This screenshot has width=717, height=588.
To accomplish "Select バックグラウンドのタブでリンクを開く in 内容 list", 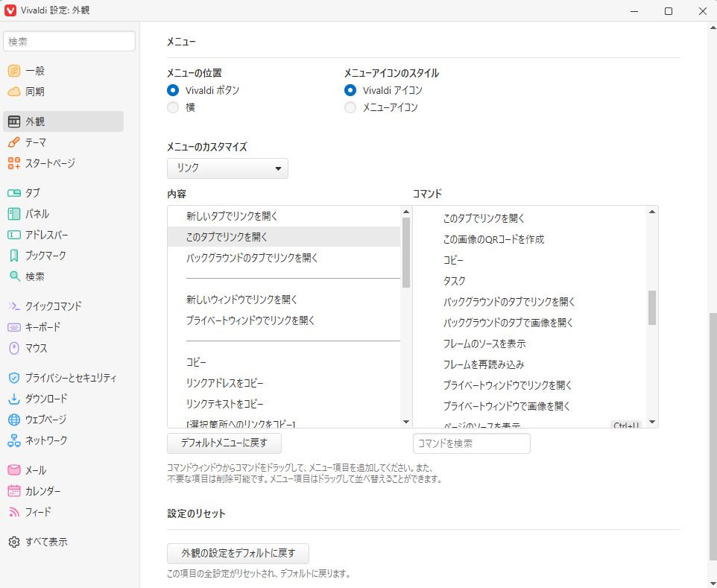I will pyautogui.click(x=285, y=258).
